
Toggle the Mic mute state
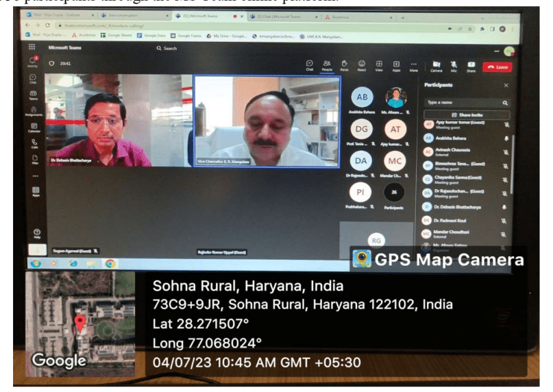tap(454, 66)
